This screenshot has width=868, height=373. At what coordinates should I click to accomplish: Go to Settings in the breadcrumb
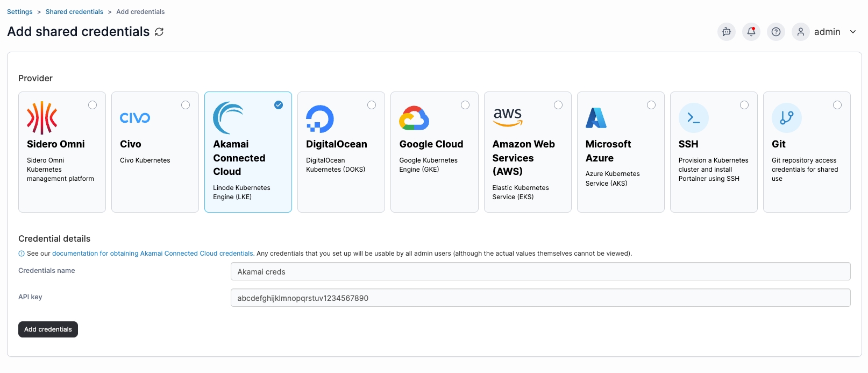point(20,12)
